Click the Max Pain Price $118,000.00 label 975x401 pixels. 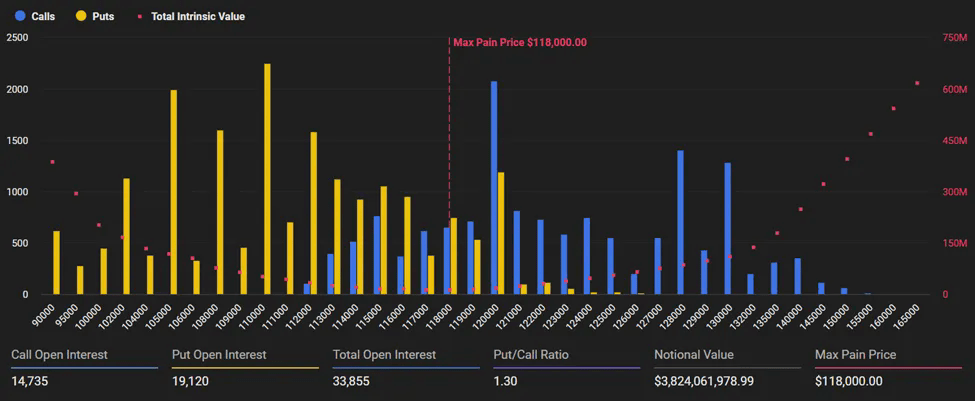click(x=520, y=43)
